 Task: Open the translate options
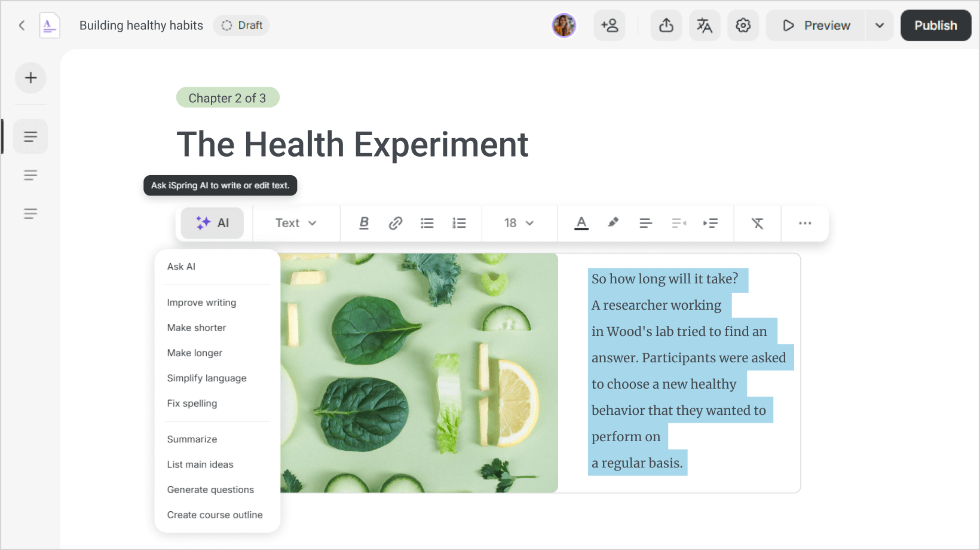pyautogui.click(x=705, y=25)
